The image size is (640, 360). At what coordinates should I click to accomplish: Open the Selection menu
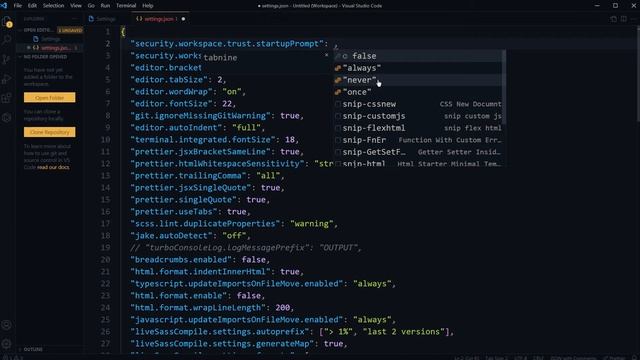click(53, 6)
